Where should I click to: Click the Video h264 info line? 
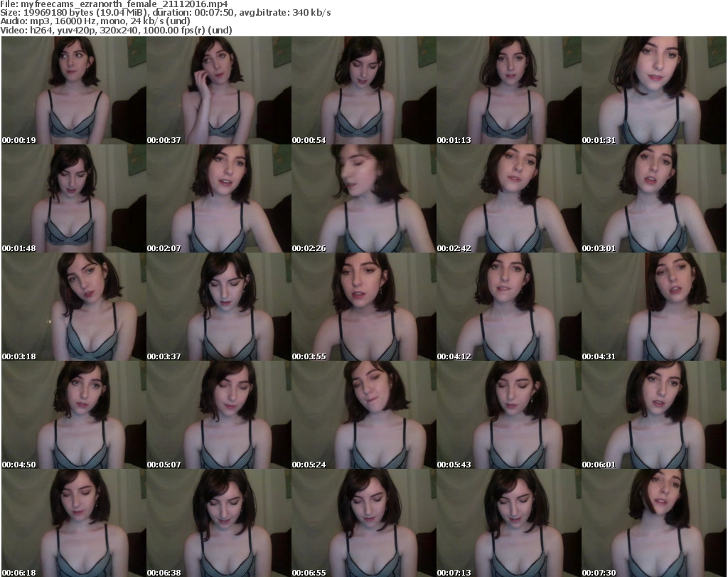116,30
